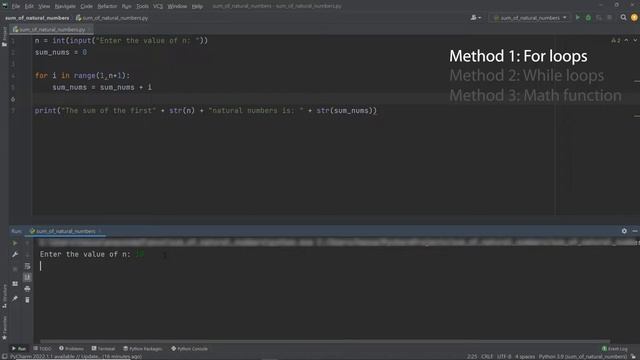The width and height of the screenshot is (640, 360).
Task: Click the print statement on line 7
Action: tap(206, 111)
